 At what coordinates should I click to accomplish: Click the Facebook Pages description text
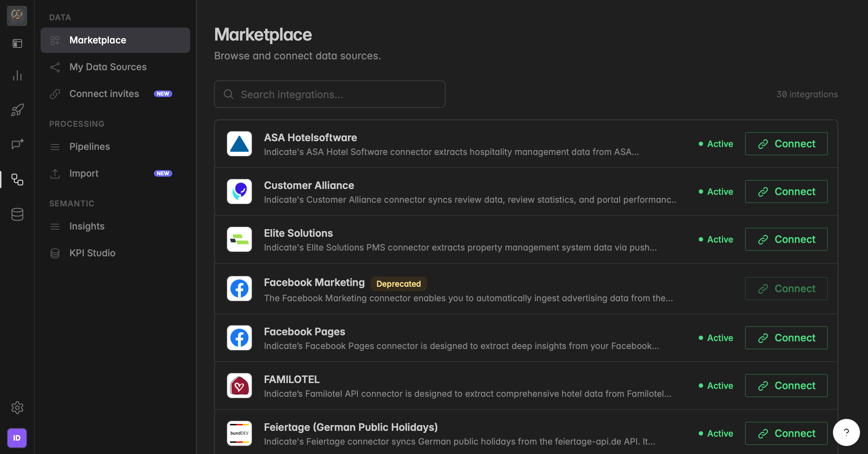461,346
